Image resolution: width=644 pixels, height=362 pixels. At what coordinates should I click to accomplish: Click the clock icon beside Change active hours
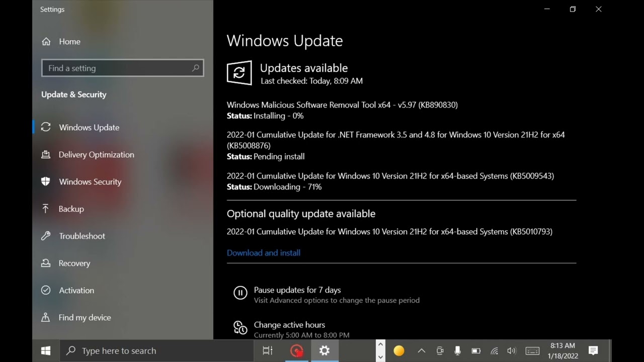coord(240,328)
